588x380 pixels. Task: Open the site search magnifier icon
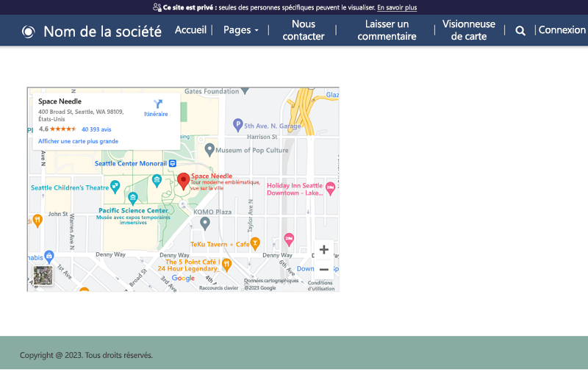click(x=520, y=31)
